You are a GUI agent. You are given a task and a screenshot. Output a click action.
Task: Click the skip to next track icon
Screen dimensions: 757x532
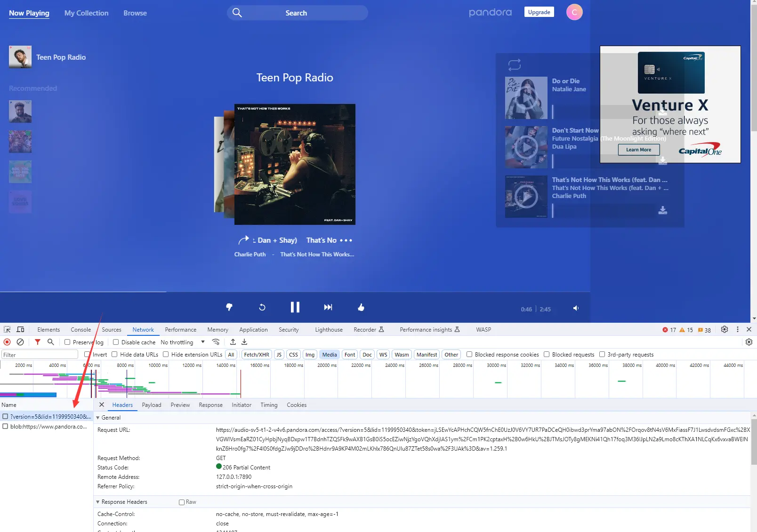pos(328,307)
